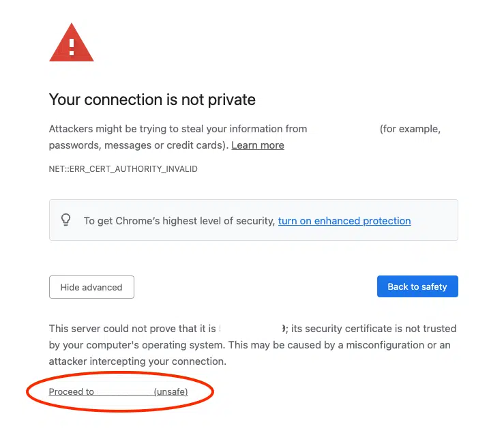Click the Your connection is not private heading
The height and width of the screenshot is (433, 504).
[x=152, y=100]
